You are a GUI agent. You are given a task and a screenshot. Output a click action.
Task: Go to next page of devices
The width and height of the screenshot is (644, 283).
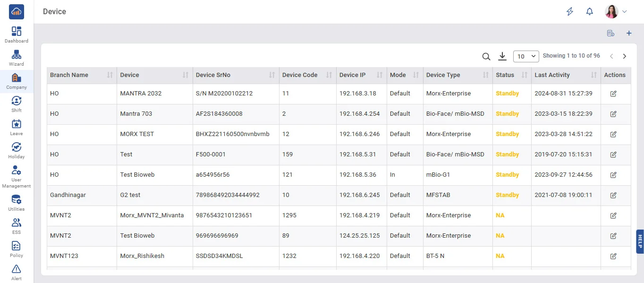624,56
